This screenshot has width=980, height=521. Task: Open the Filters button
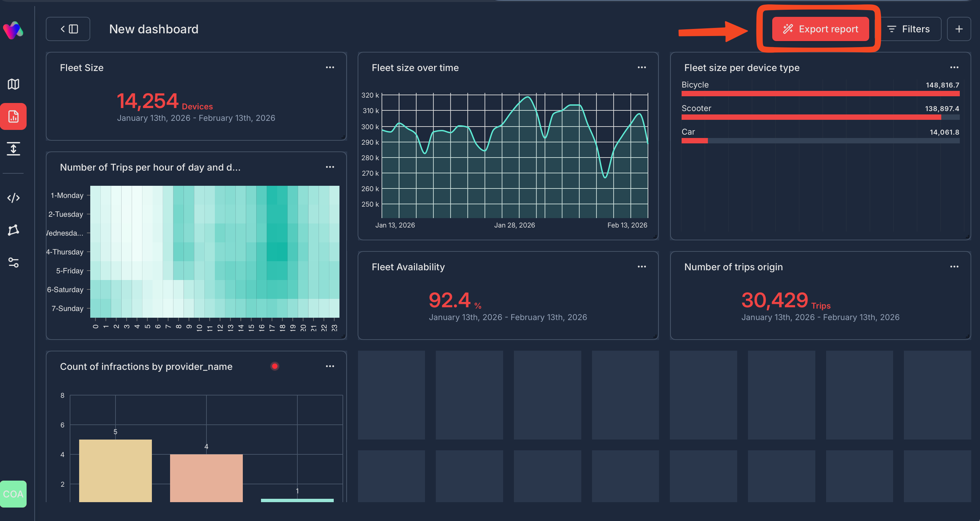[x=909, y=29]
